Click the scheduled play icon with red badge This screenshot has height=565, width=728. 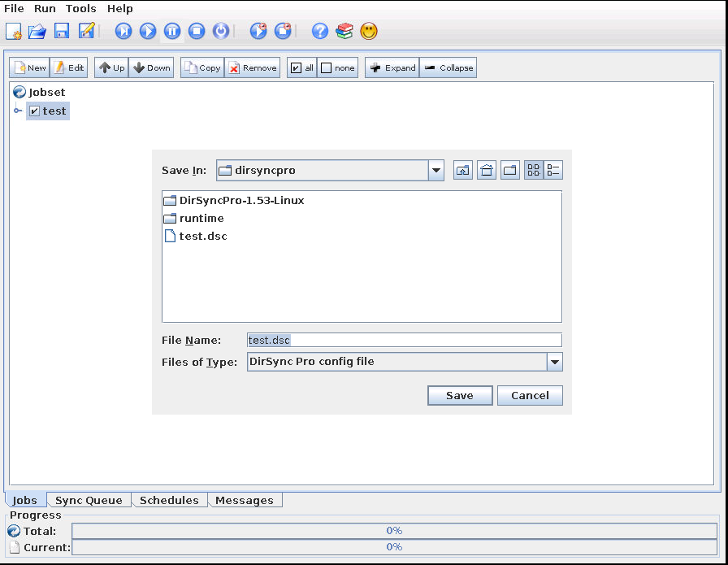[258, 31]
